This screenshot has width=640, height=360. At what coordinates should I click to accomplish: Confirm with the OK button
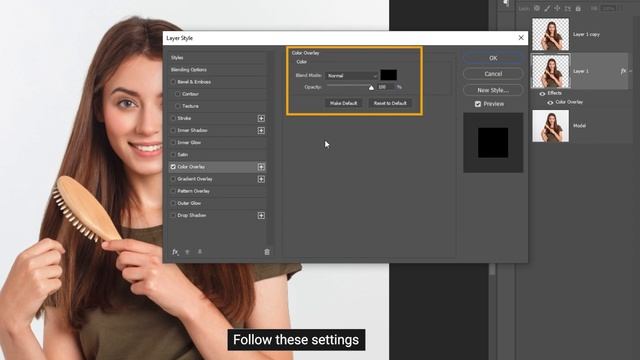coord(493,58)
